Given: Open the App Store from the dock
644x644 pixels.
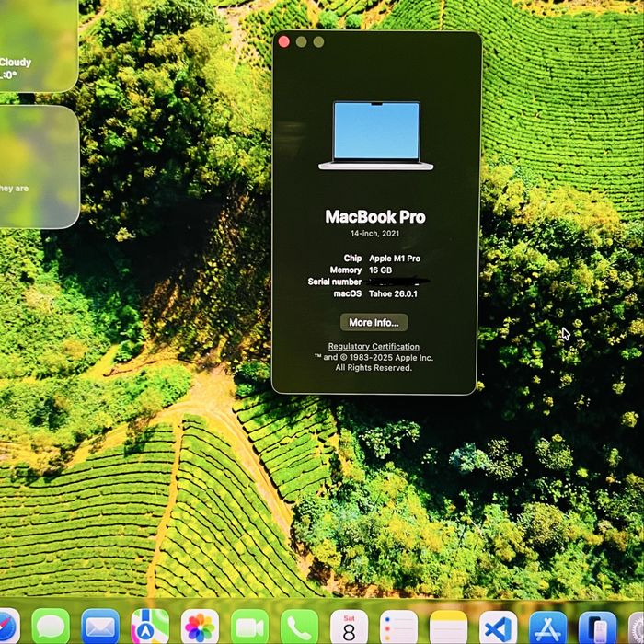Looking at the screenshot, I should pos(548,627).
